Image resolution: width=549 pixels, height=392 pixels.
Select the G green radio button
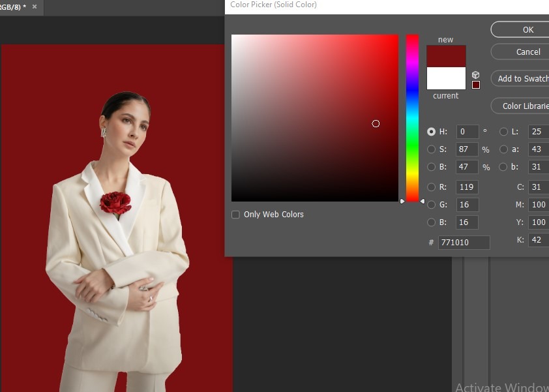pos(432,205)
